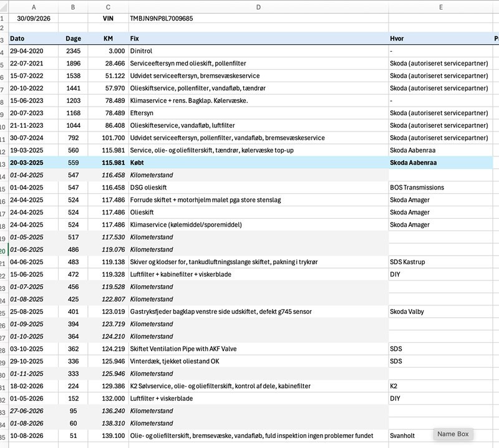Click "Olie- og oliefilterskift, bremsevæske, vandafløb" cell
Image resolution: width=499 pixels, height=448 pixels.
pyautogui.click(x=258, y=436)
